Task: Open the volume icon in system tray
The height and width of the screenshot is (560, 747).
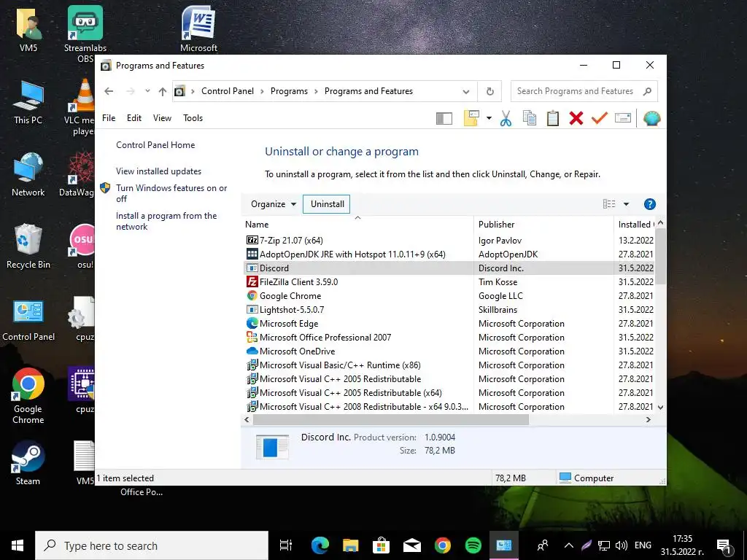Action: pyautogui.click(x=622, y=545)
